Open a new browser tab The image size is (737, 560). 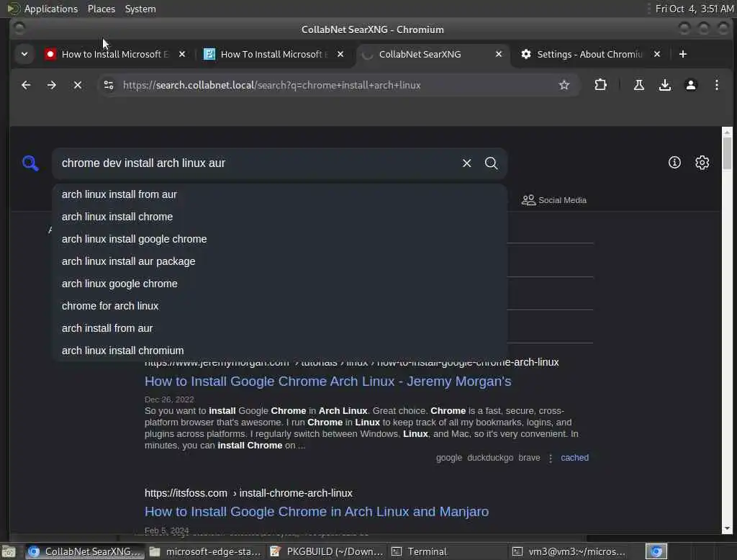[683, 54]
